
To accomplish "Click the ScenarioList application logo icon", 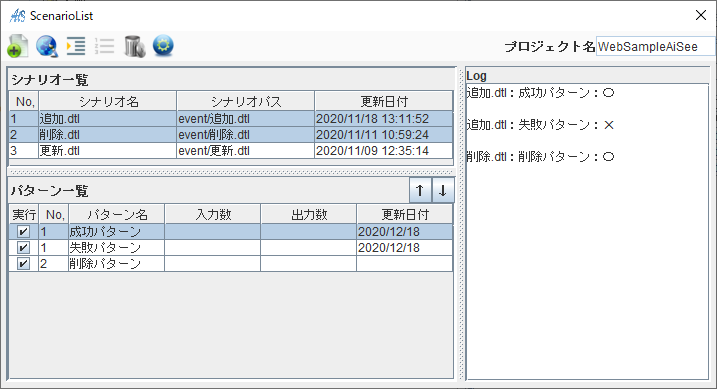I will [x=18, y=16].
